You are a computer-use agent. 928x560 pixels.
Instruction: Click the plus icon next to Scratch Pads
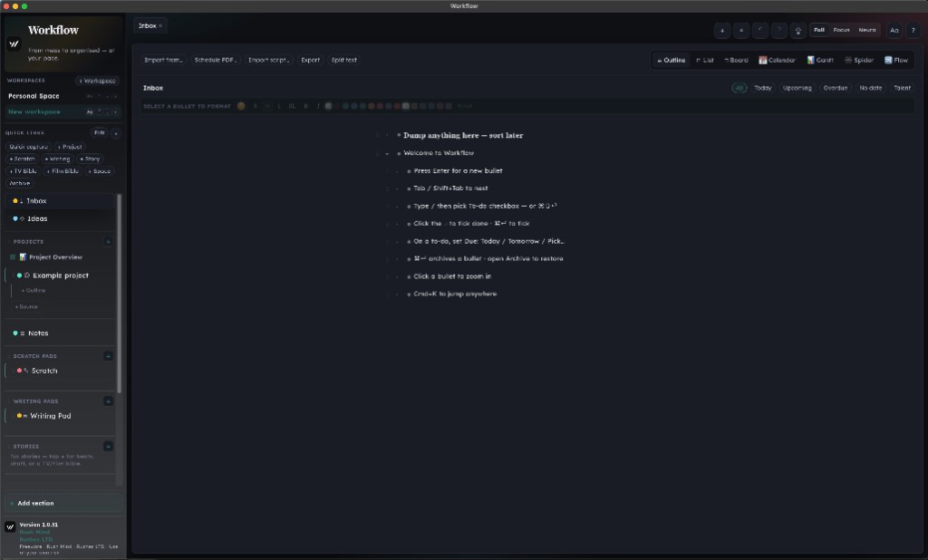109,356
